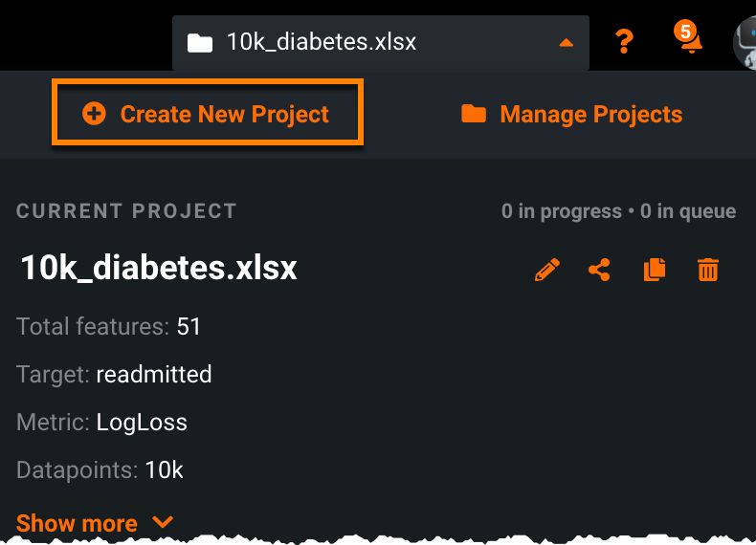Click the 10k_diabetes.xlsx current project title
Image resolution: width=756 pixels, height=545 pixels.
coord(159,268)
